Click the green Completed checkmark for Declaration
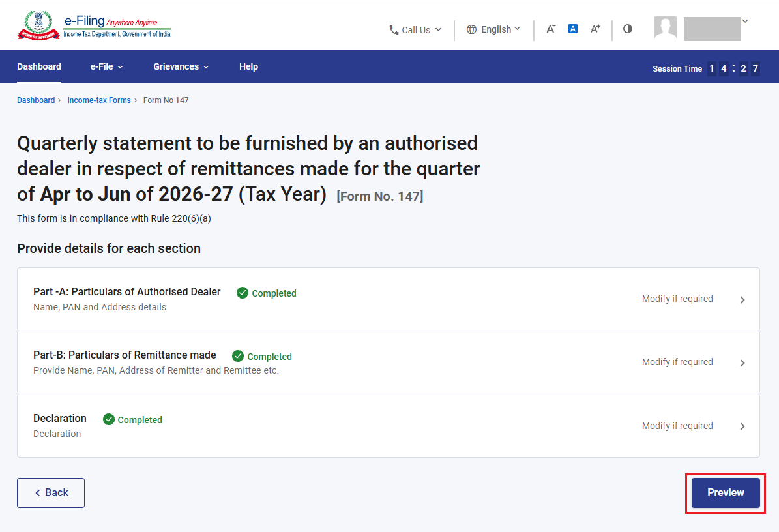779x532 pixels. 109,419
